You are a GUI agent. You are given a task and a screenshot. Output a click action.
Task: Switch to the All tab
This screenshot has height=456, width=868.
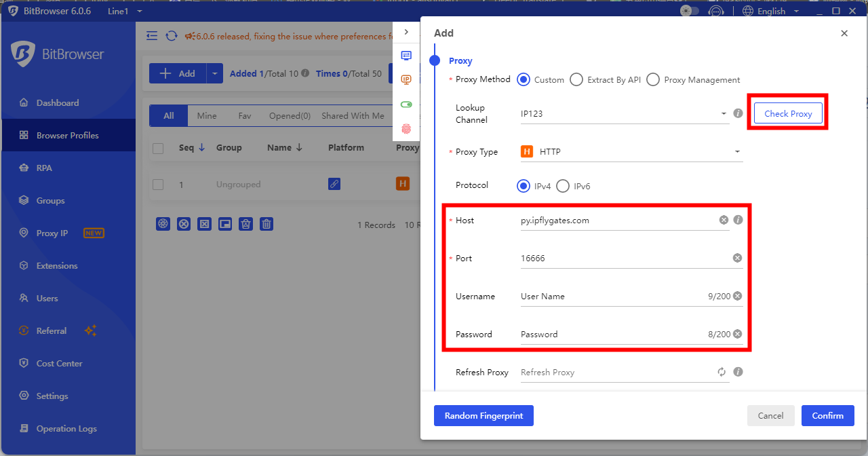[x=169, y=116]
